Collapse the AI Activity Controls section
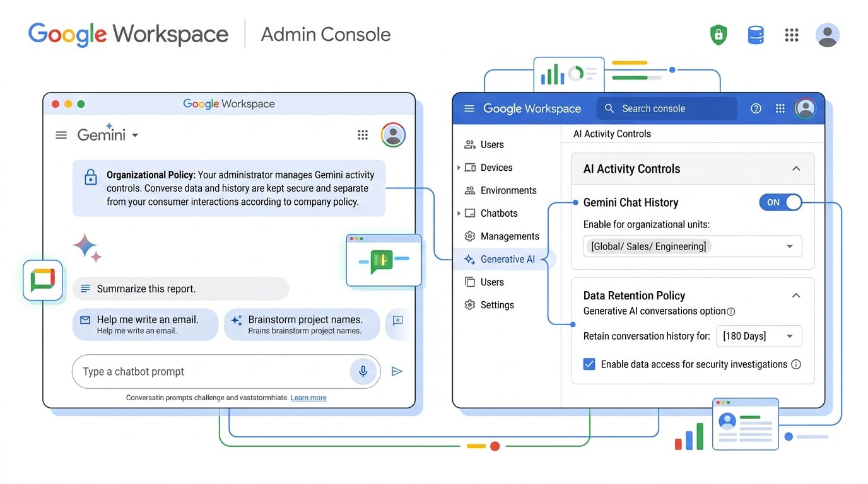 (x=796, y=168)
